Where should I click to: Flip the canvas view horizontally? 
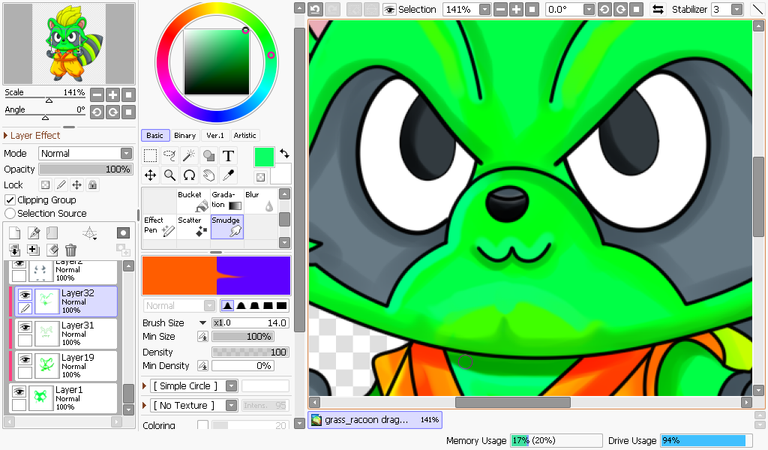click(x=658, y=9)
